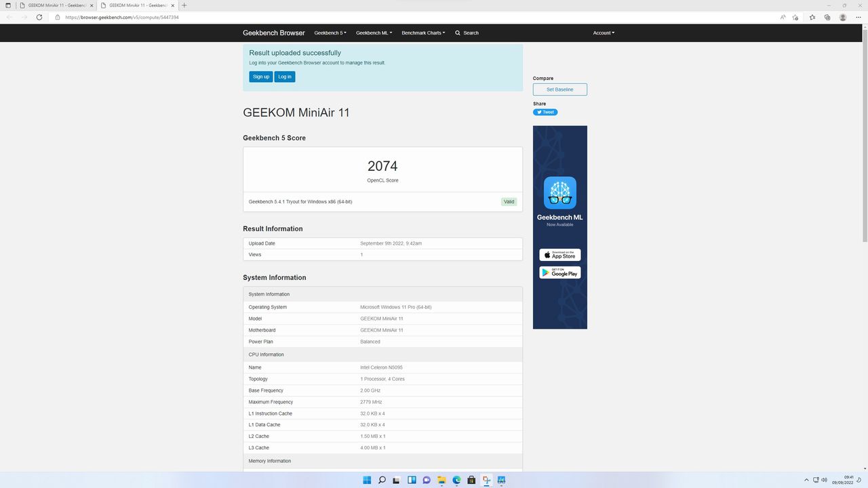Show hidden system tray icons chevron

point(806,480)
